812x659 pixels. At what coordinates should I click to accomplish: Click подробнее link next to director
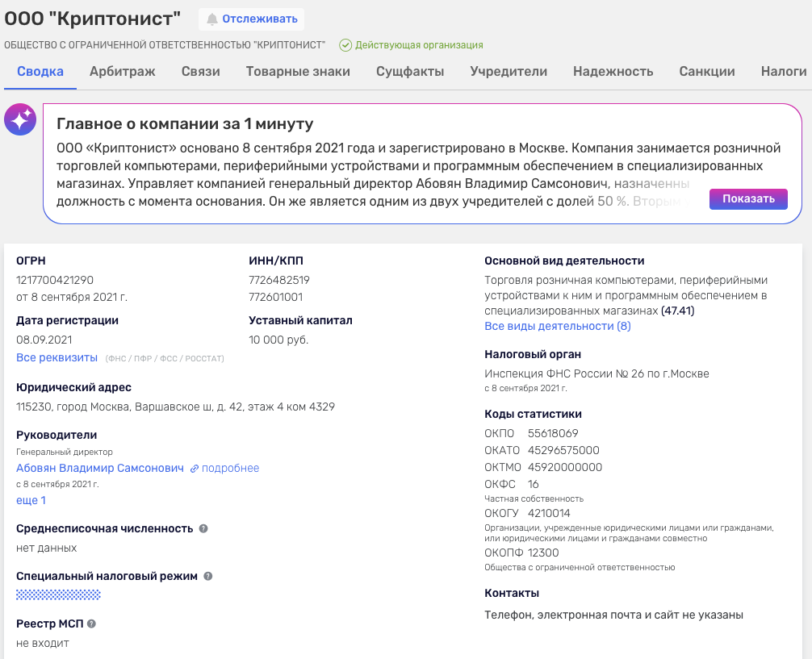coord(231,468)
